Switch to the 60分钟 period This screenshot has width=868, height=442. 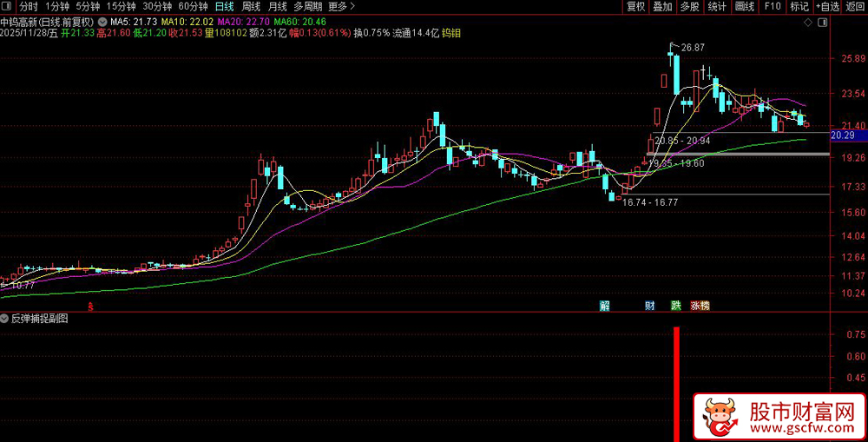[x=194, y=7]
